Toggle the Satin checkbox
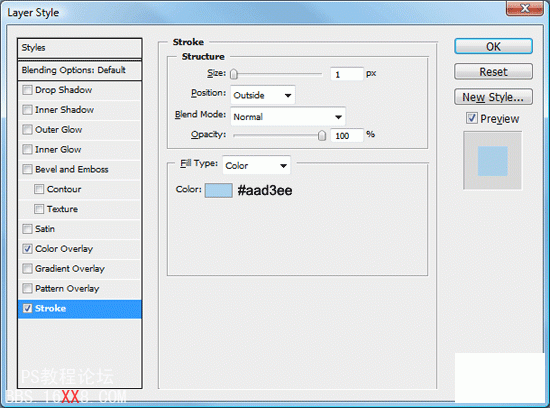Screen dimensions: 550x408 point(27,229)
